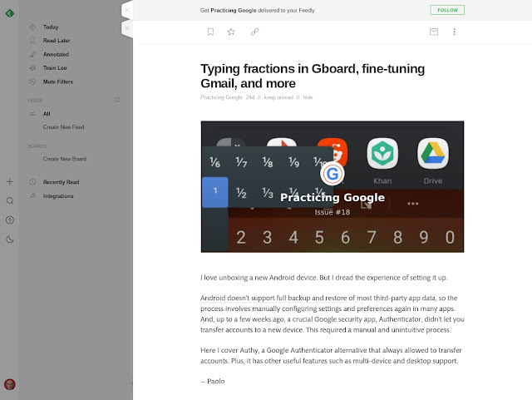Click the Annotated pen icon

click(x=32, y=54)
